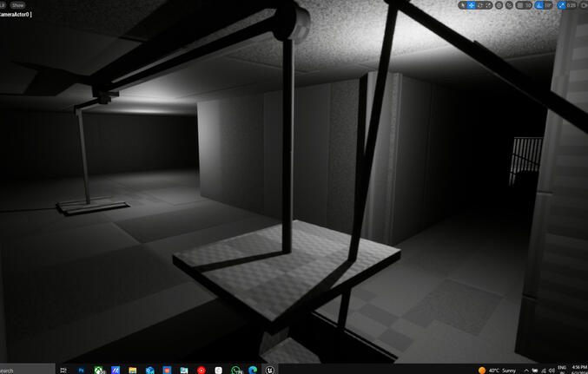Open File Explorer from the taskbar
Image resolution: width=588 pixels, height=374 pixels.
click(x=133, y=369)
